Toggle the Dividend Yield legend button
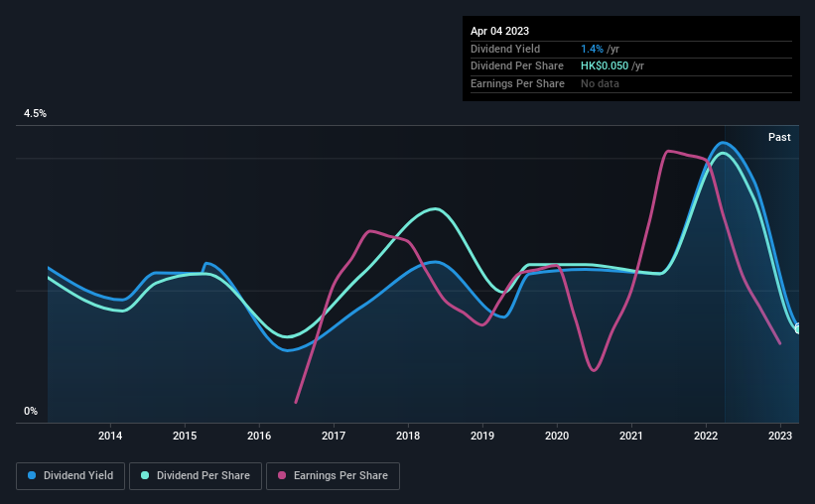This screenshot has width=815, height=504. point(70,476)
